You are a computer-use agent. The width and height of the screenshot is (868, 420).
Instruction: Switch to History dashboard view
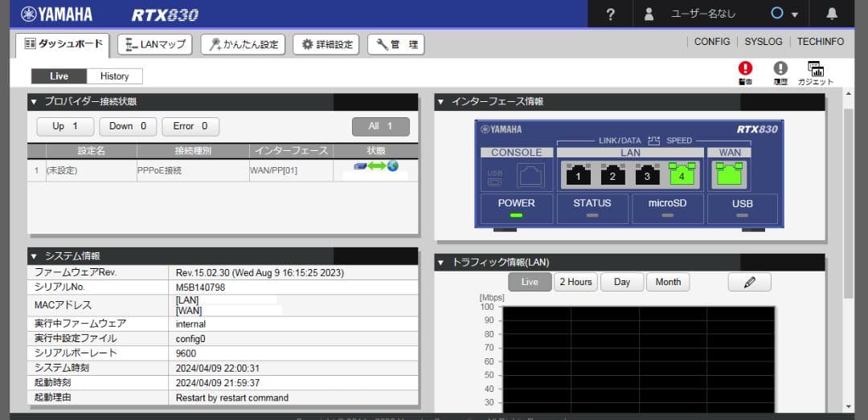coord(115,76)
